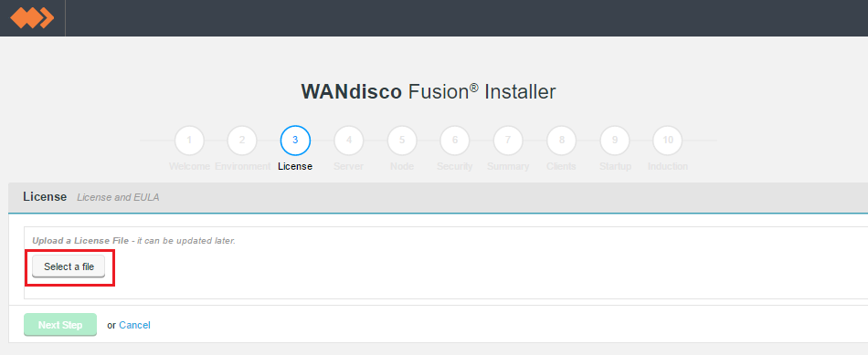Go to step 9 Startup circle

615,141
